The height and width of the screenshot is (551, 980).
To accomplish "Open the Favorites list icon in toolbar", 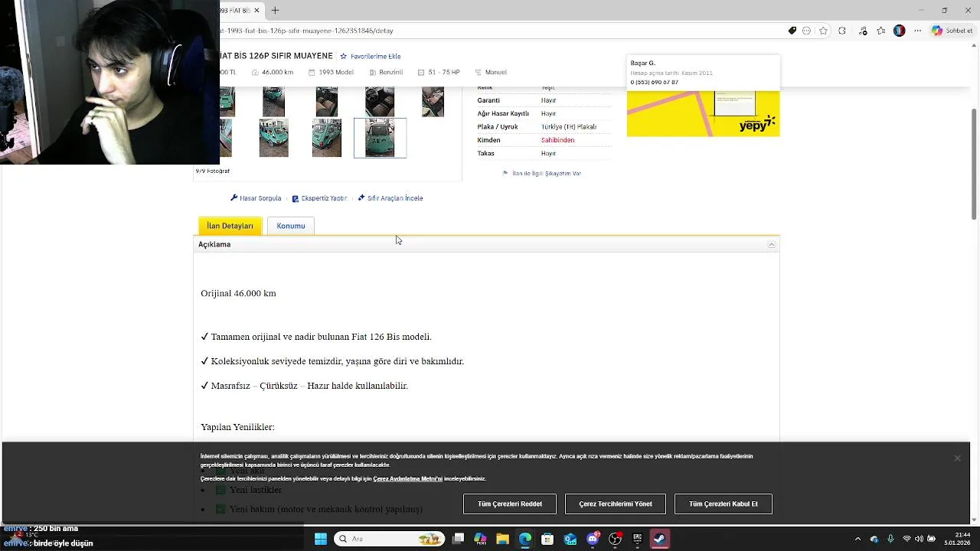I will 881,31.
